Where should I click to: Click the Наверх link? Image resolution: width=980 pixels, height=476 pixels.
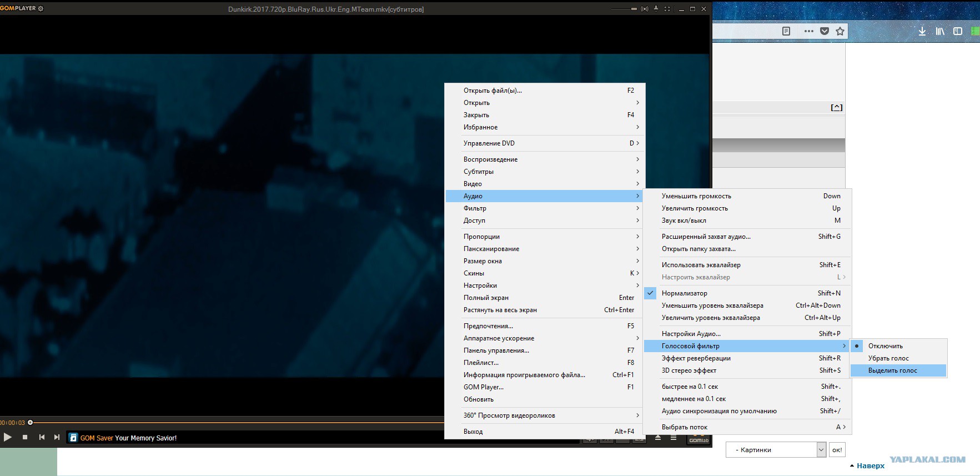tap(870, 465)
